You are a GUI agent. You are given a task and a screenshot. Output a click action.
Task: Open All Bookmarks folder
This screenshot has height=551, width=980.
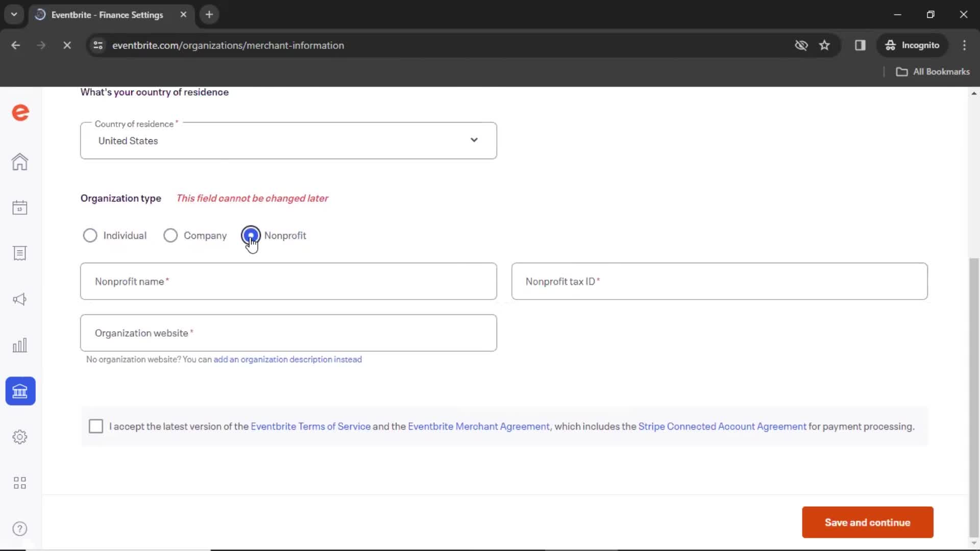[933, 72]
